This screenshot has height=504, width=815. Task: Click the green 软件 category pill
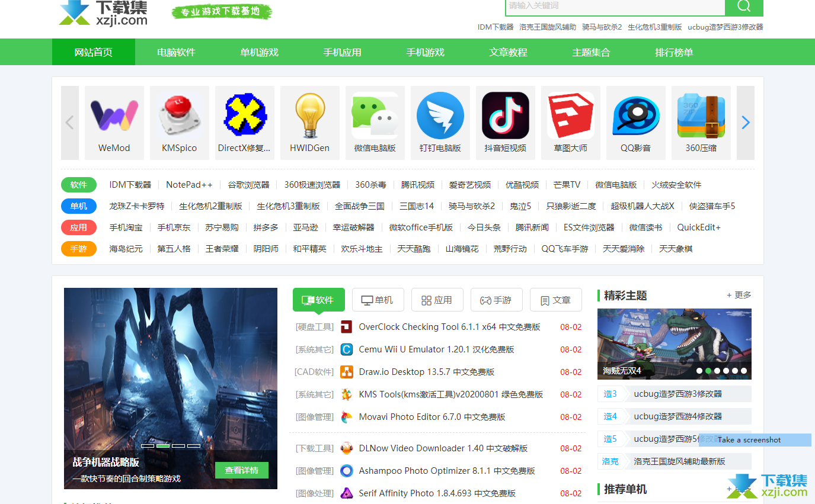pos(78,185)
